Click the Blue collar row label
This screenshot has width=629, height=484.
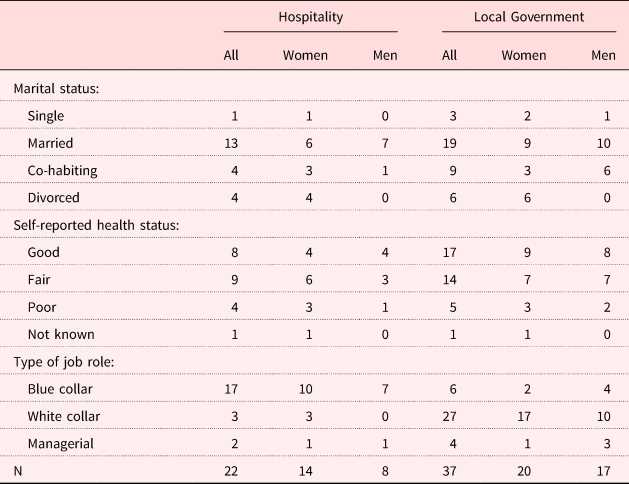click(x=60, y=388)
